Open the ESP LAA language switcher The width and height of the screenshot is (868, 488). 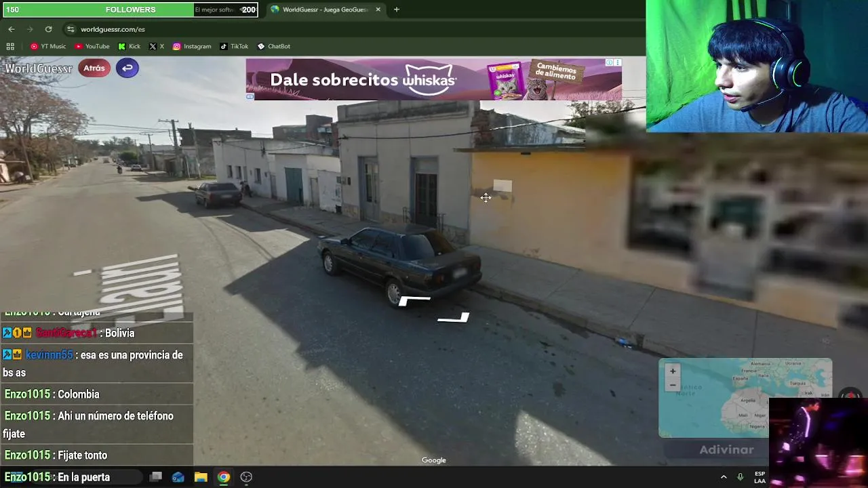[x=759, y=477]
